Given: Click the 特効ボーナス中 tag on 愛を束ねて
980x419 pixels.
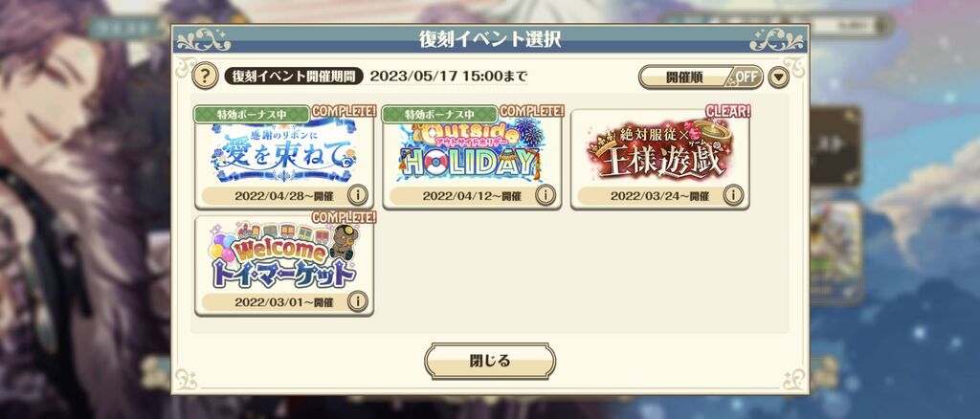Looking at the screenshot, I should point(252,114).
